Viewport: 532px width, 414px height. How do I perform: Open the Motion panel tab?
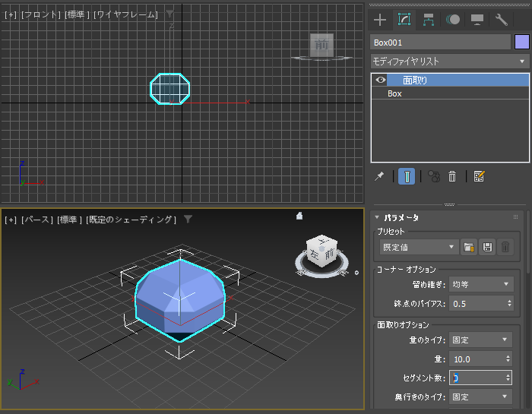click(x=453, y=20)
